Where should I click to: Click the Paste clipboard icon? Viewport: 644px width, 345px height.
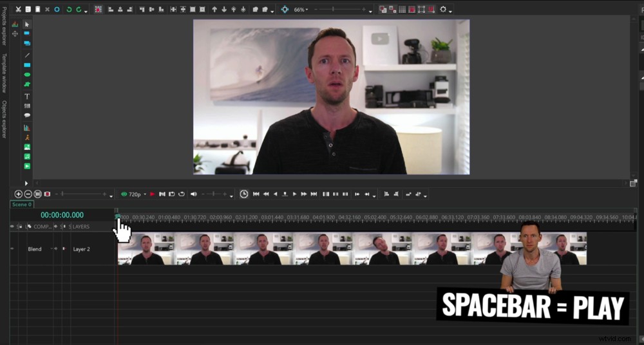coord(37,9)
